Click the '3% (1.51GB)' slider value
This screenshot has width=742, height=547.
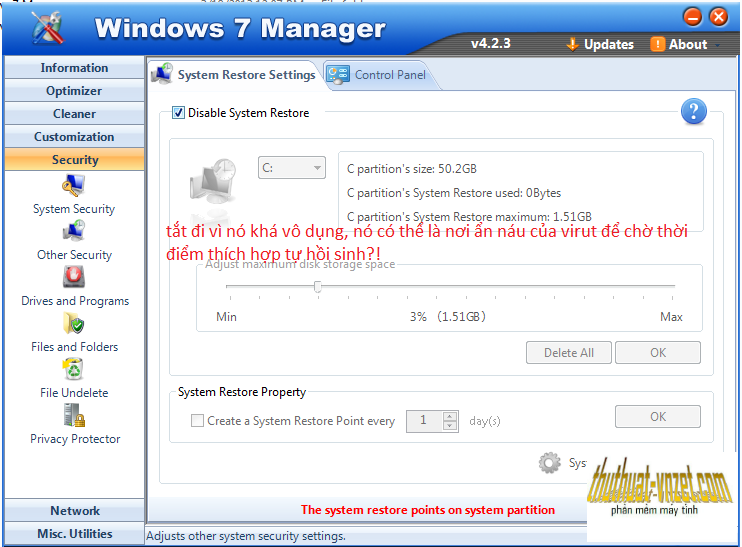[x=448, y=317]
